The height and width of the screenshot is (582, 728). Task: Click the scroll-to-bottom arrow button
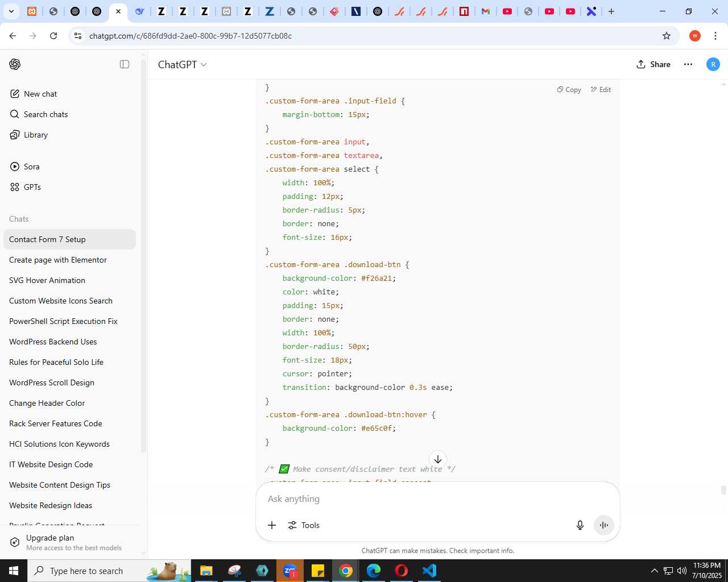(437, 459)
